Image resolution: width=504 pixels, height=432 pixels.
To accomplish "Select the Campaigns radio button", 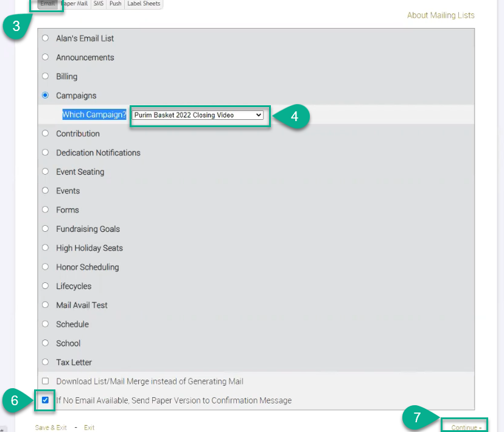I will pos(45,96).
